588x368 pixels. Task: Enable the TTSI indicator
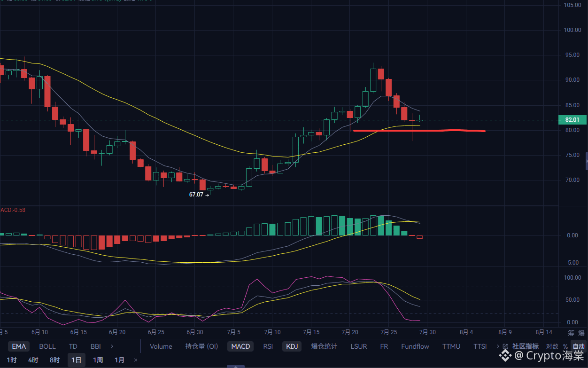tap(480, 346)
